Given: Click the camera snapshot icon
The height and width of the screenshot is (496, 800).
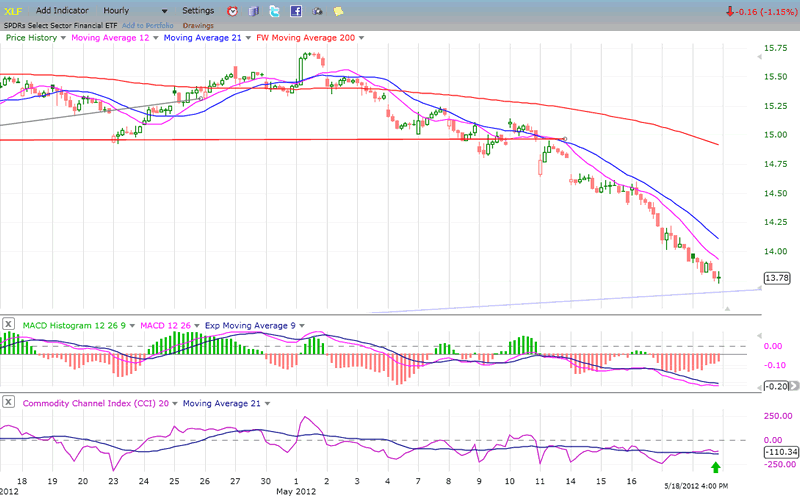Looking at the screenshot, I should [318, 11].
